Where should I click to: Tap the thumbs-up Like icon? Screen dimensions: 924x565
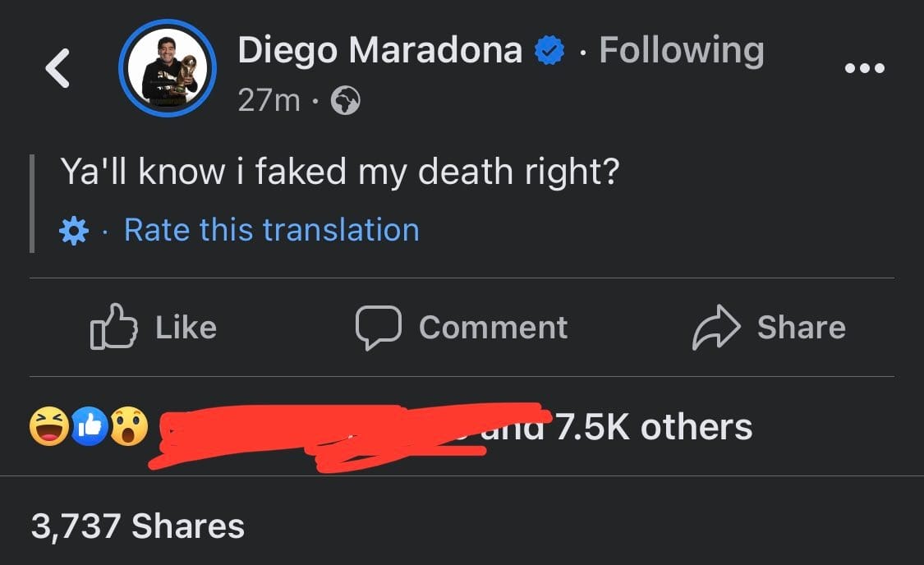[x=113, y=327]
